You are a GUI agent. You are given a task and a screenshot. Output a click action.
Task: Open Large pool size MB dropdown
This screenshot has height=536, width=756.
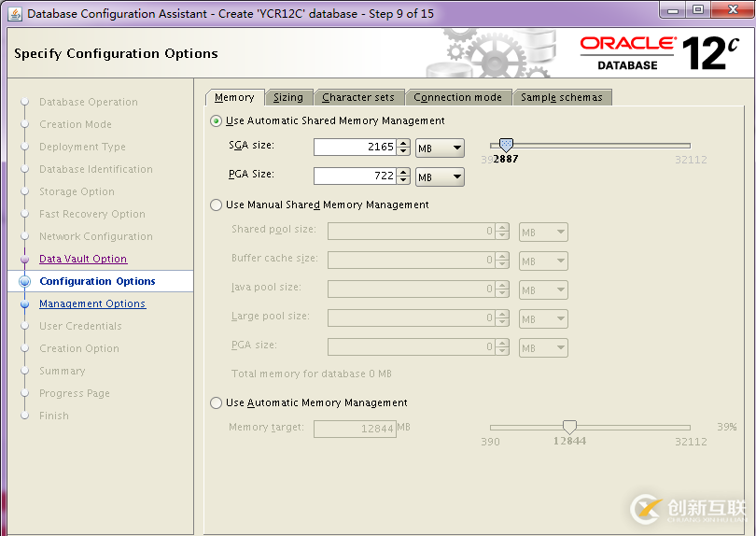pyautogui.click(x=543, y=319)
